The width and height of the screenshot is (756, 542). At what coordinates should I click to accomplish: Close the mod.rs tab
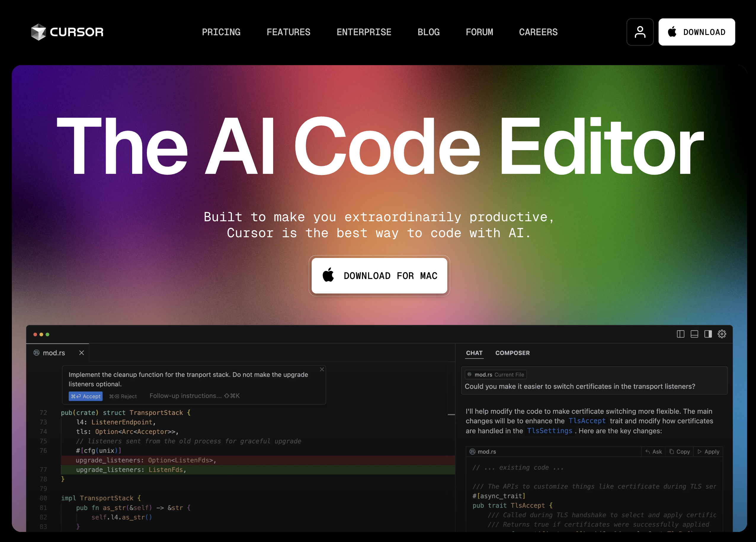coord(81,353)
